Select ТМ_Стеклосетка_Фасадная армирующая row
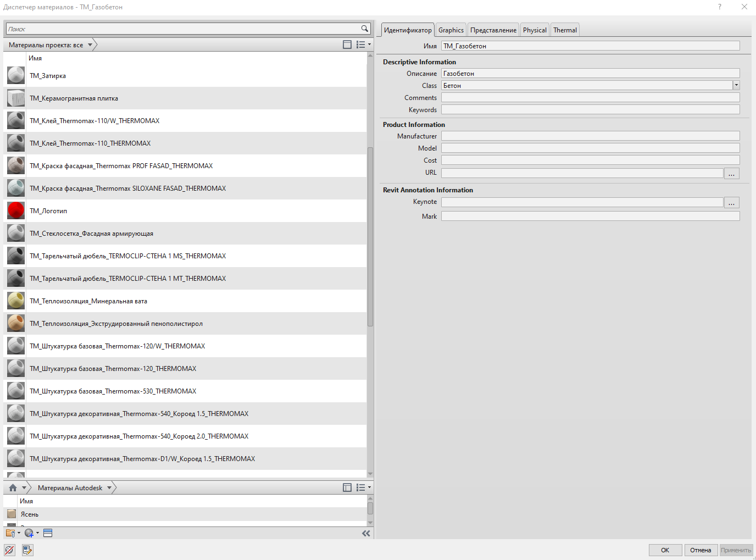Viewport: 756px width, 560px height. pyautogui.click(x=185, y=233)
